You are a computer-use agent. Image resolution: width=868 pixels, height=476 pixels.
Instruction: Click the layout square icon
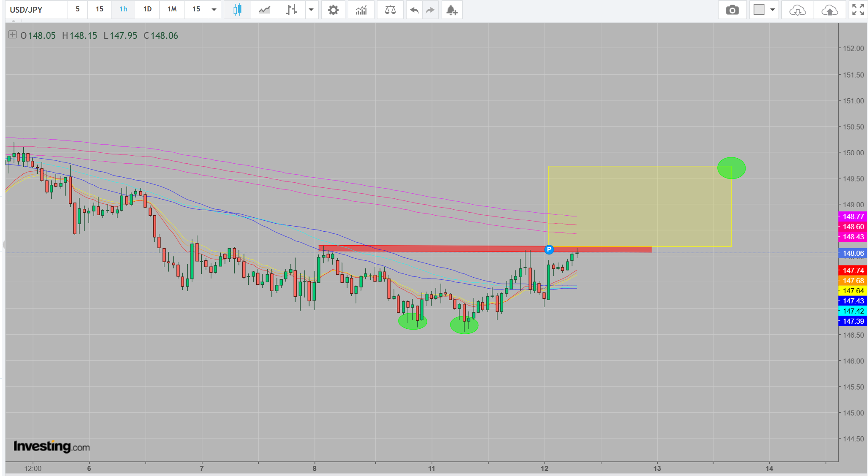[x=759, y=10]
